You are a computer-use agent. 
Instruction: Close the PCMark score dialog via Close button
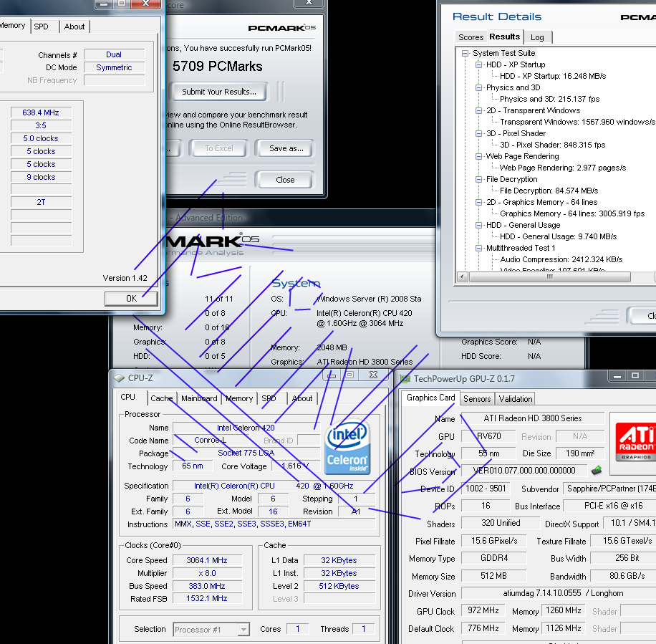pyautogui.click(x=285, y=180)
